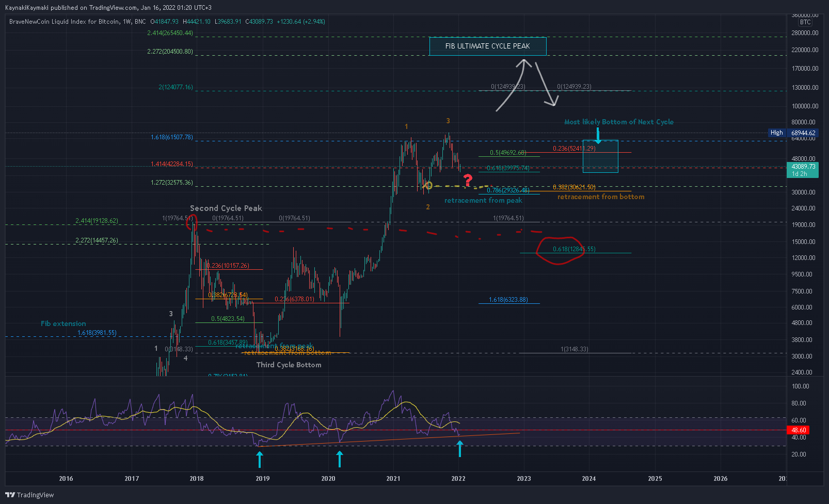Click the 2024 year on time axis
This screenshot has height=504, width=829.
pyautogui.click(x=589, y=479)
